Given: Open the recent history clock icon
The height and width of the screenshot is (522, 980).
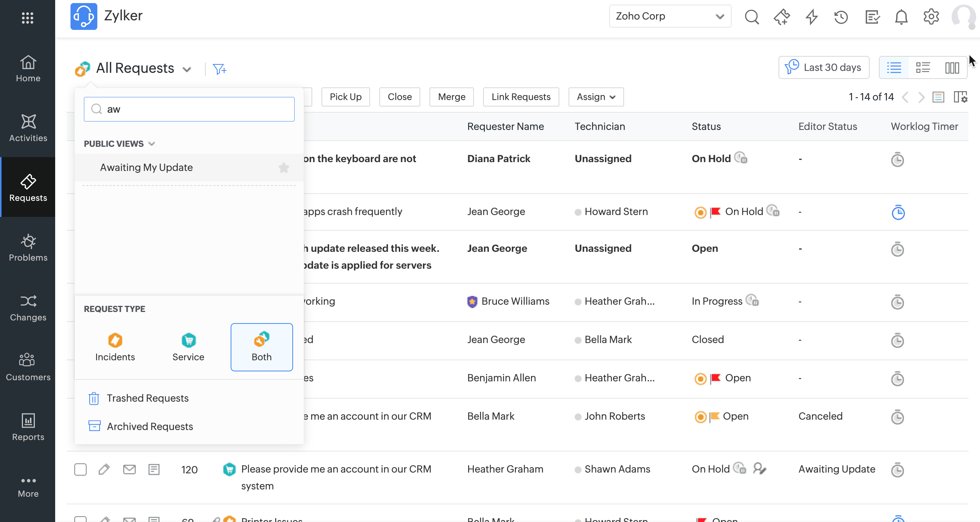Looking at the screenshot, I should click(x=841, y=17).
